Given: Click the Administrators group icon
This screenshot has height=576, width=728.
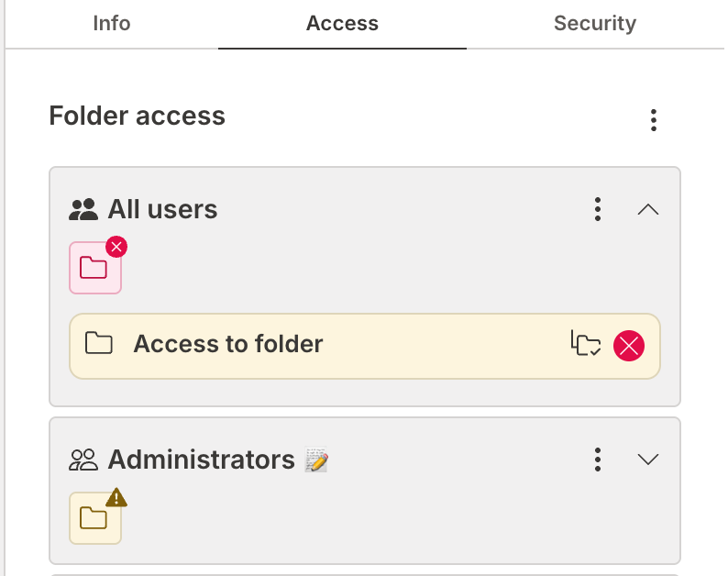Looking at the screenshot, I should [x=83, y=460].
